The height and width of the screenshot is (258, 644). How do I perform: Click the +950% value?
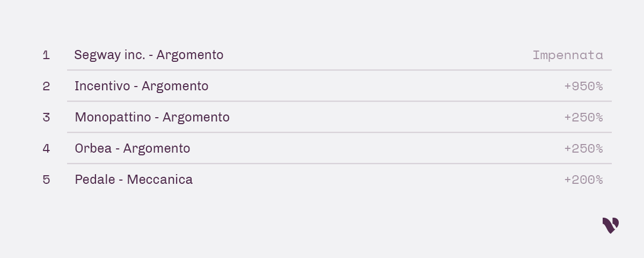(x=583, y=86)
